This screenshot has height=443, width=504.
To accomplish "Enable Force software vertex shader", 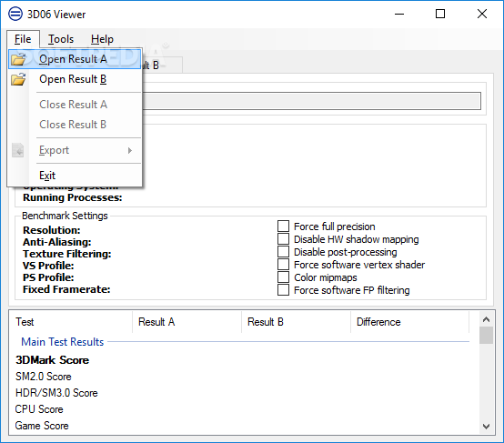I will pyautogui.click(x=283, y=265).
